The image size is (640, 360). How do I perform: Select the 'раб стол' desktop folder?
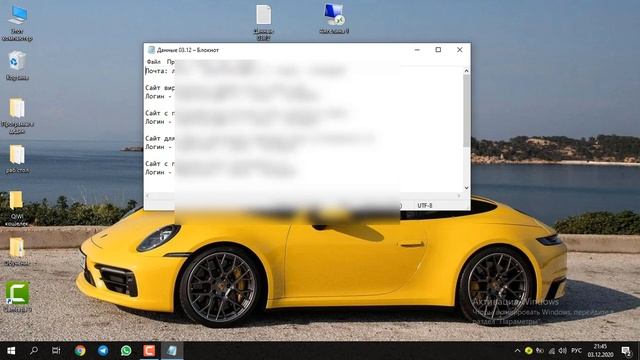tap(17, 160)
